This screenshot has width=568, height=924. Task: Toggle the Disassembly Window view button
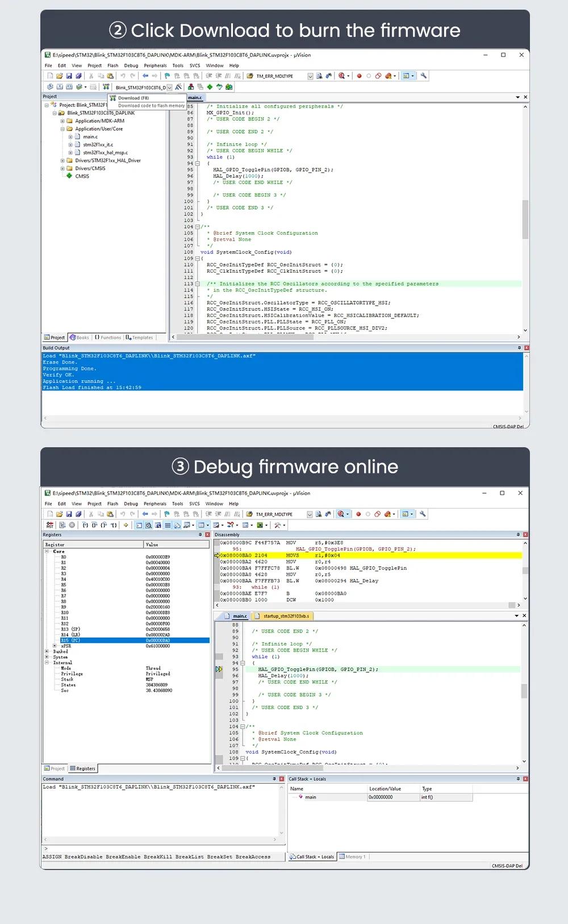click(148, 525)
